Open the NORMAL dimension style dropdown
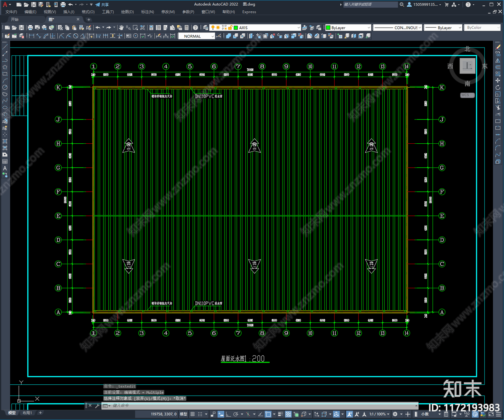The width and height of the screenshot is (504, 420). coord(197,36)
